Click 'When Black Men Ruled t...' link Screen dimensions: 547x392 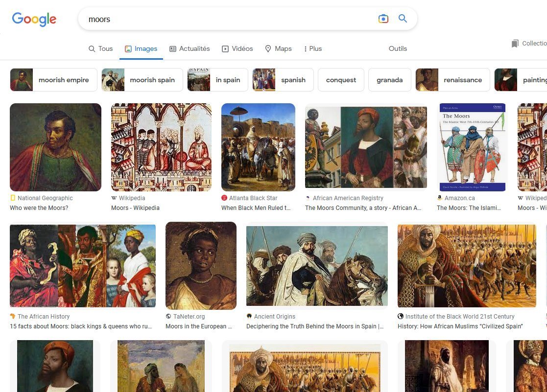coord(256,208)
